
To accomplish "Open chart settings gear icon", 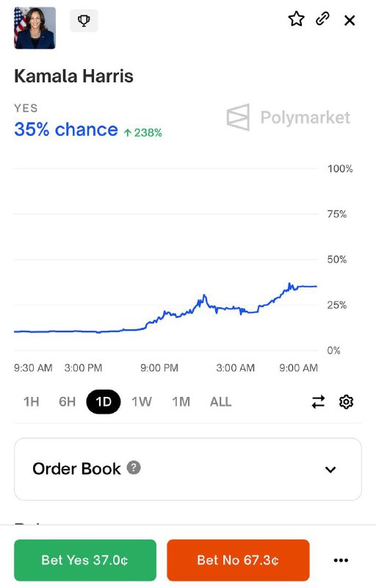I will [347, 401].
